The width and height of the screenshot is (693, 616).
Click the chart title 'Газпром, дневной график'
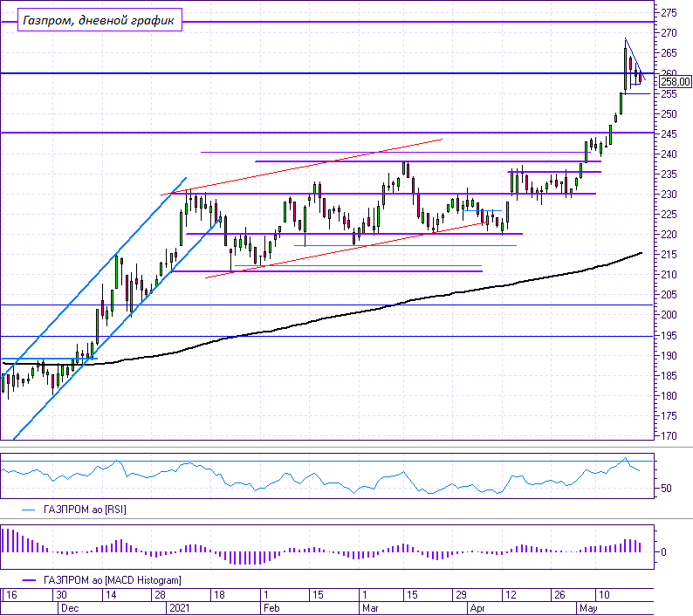[x=99, y=20]
